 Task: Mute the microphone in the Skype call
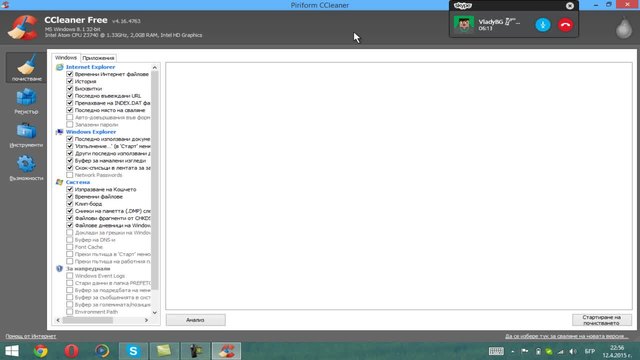542,25
